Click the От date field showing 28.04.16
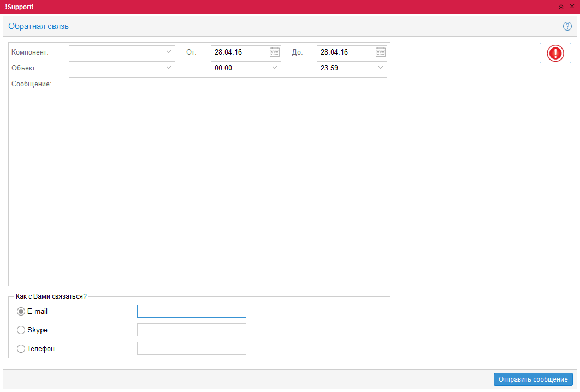 [239, 52]
